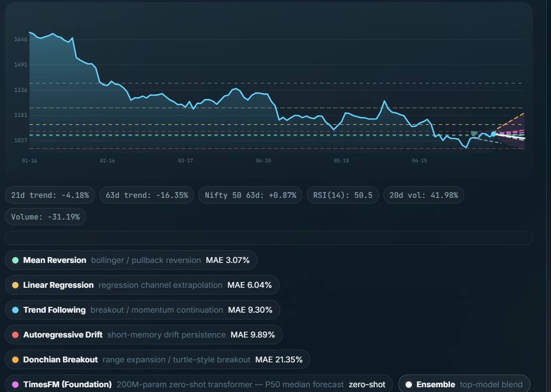Click the 63d trend: -16.35% badge

pyautogui.click(x=147, y=195)
